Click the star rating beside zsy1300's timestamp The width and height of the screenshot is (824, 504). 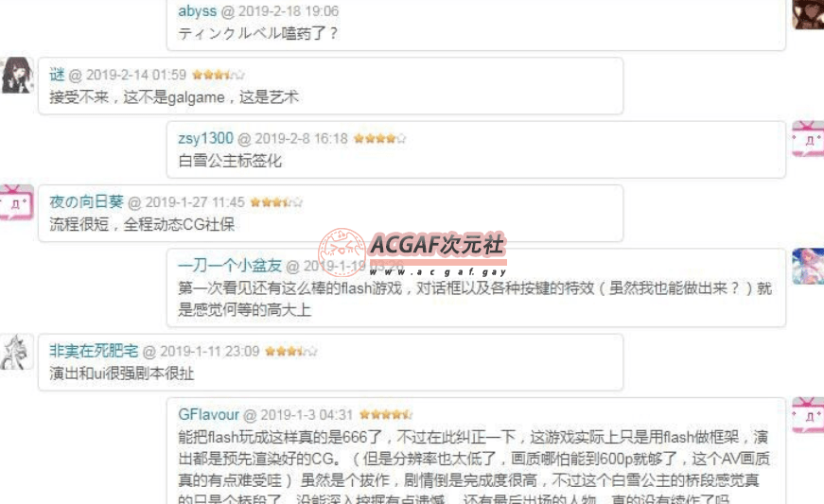click(380, 139)
